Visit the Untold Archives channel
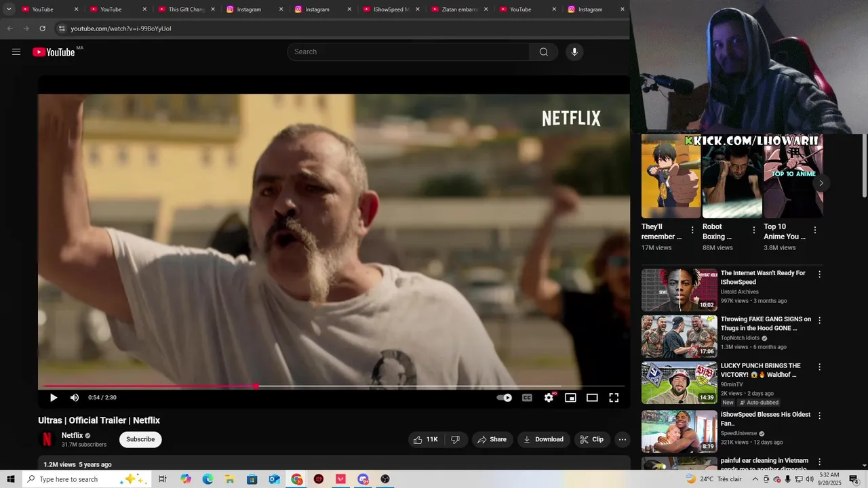Viewport: 868px width, 488px height. (740, 292)
